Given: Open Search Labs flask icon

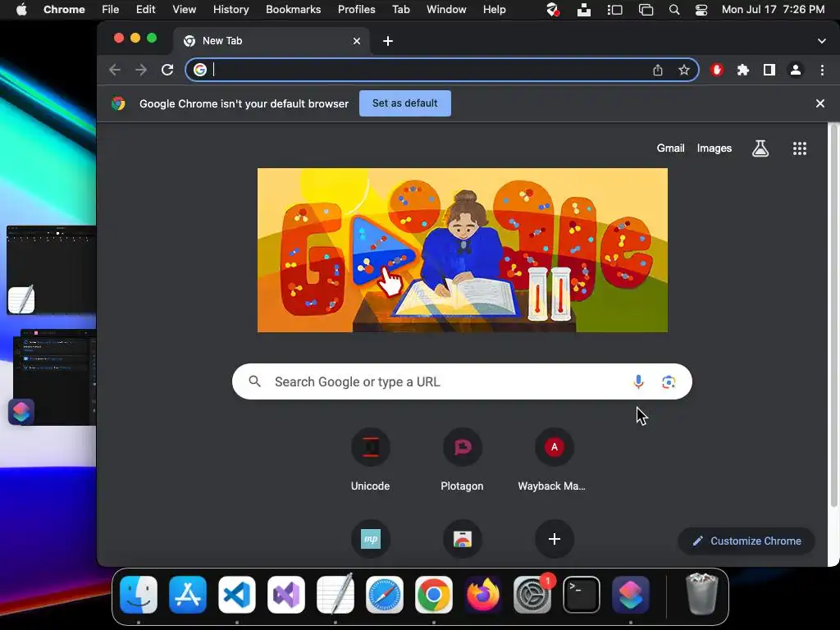Looking at the screenshot, I should (x=760, y=148).
